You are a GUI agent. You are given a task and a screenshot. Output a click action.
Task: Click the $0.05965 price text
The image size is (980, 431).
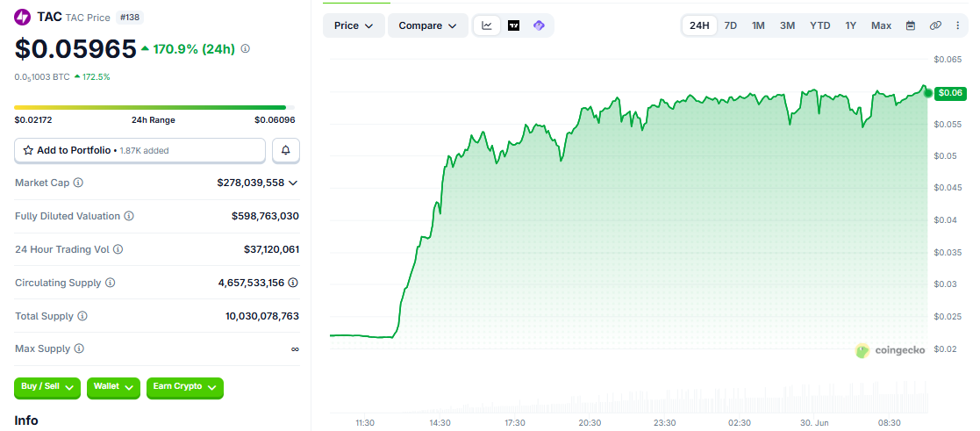point(75,49)
